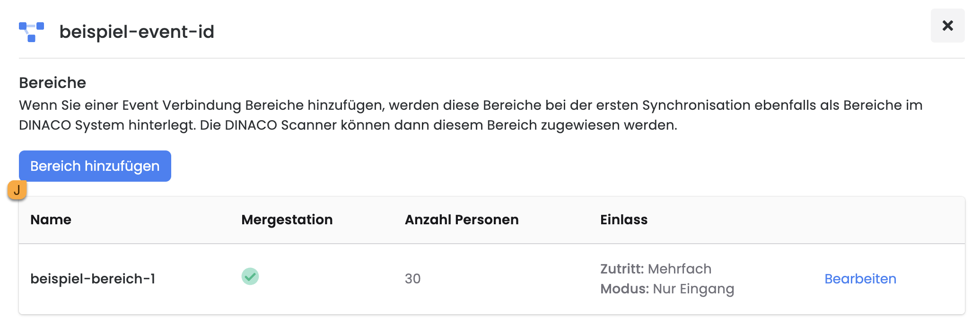
Task: Click the Modus: Nur Eingang text
Action: 667,289
